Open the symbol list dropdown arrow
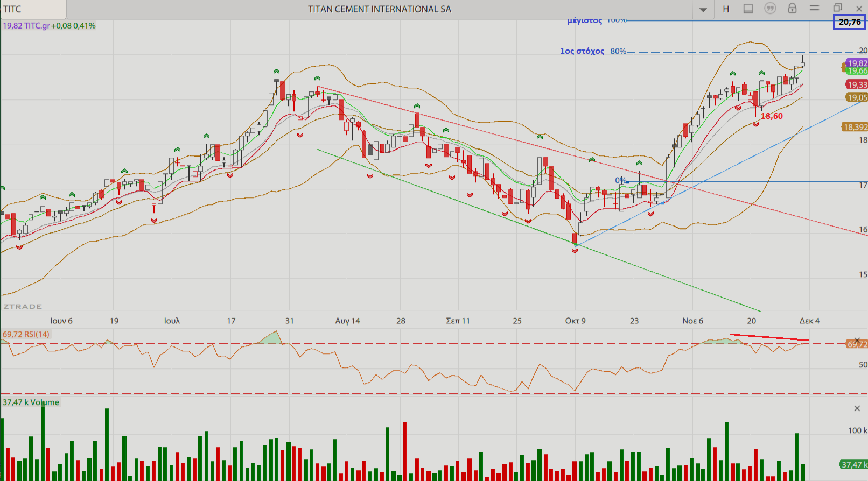The height and width of the screenshot is (481, 868). pyautogui.click(x=703, y=10)
